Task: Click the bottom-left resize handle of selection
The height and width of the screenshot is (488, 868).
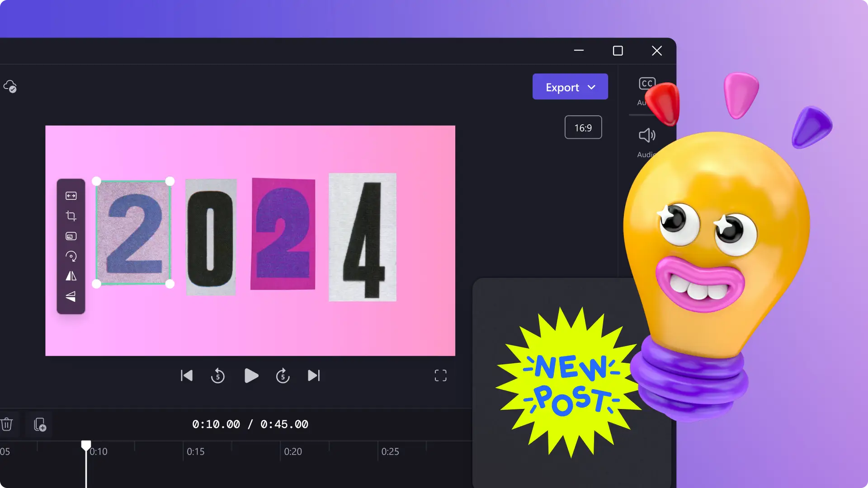Action: tap(96, 284)
